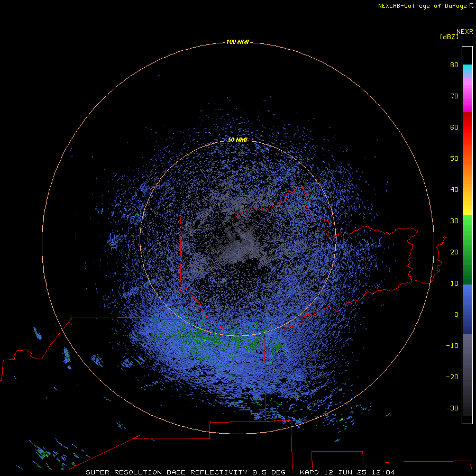Click the green band of the color scale
This screenshot has height=476, width=476.
pos(467,250)
